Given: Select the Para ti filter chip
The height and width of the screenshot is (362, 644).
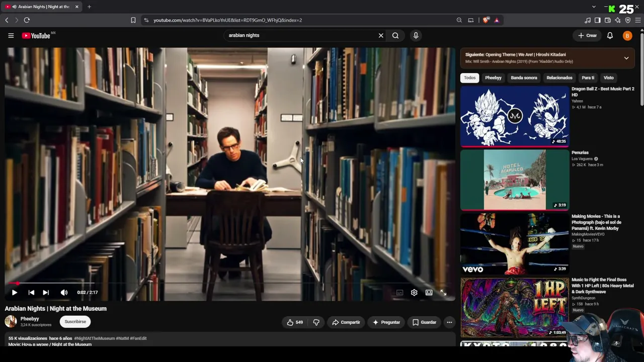Looking at the screenshot, I should [588, 78].
